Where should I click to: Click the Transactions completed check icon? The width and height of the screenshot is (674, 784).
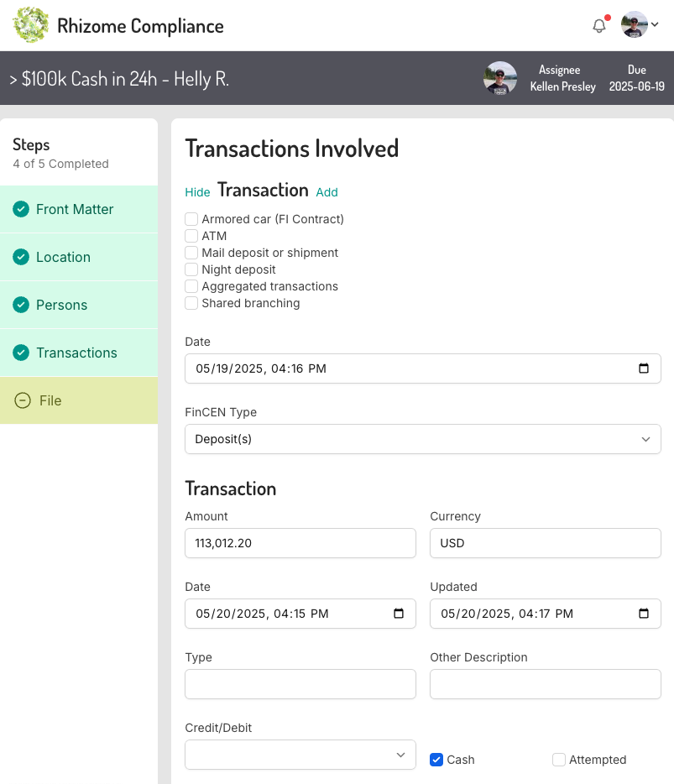[x=21, y=353]
